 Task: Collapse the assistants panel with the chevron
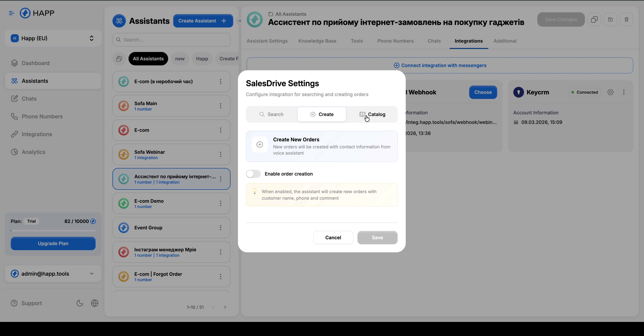click(240, 21)
